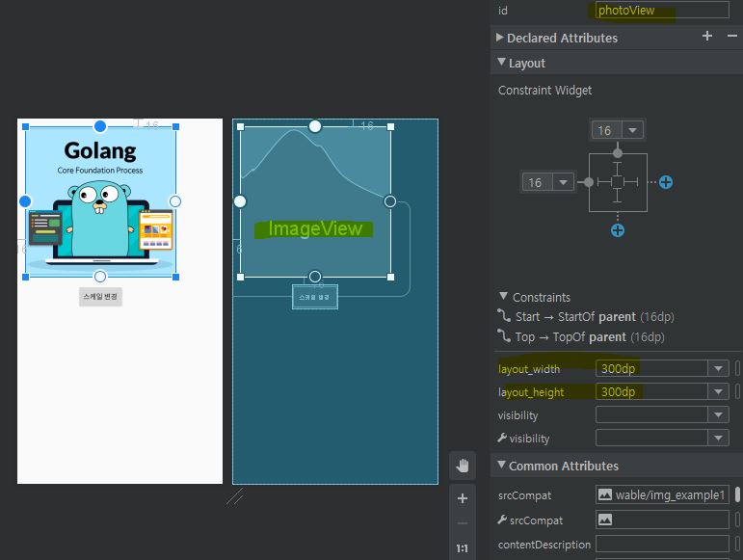Add bottom constraint in constraint widget
743x560 pixels.
(x=618, y=230)
